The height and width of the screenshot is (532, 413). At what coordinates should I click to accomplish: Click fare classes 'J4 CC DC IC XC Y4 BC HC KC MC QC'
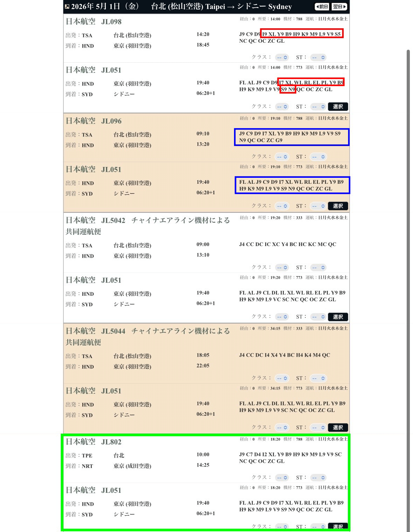288,244
